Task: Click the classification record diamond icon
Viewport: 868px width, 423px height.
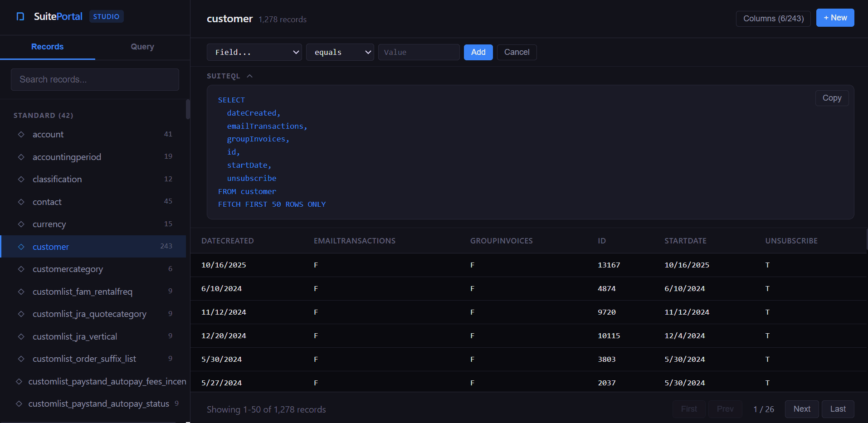Action: coord(21,179)
